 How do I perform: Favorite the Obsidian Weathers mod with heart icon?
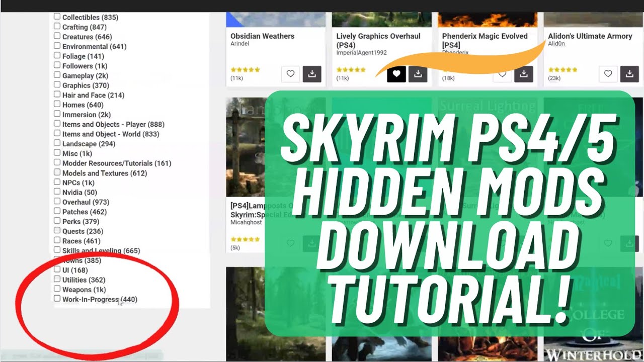[290, 74]
